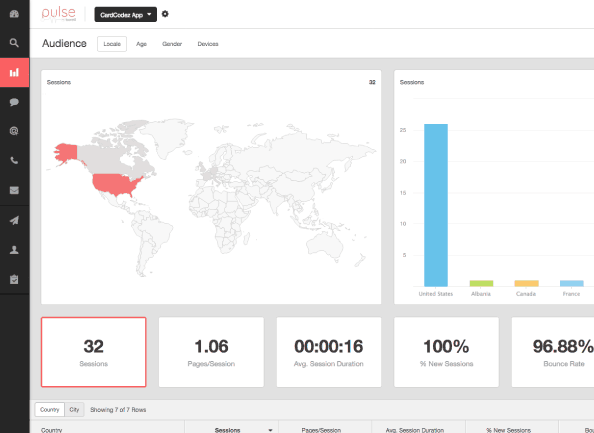Click the 'France' chart axis label

point(572,294)
